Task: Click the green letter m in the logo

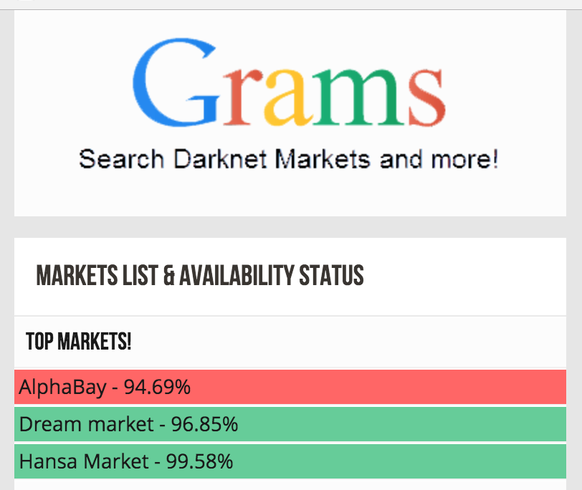Action: (359, 97)
